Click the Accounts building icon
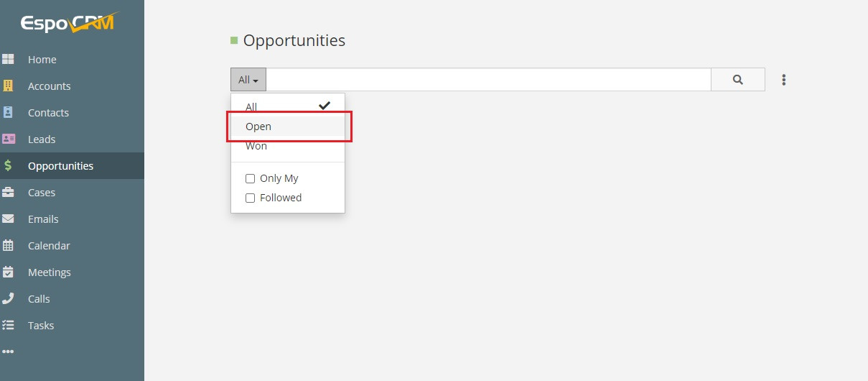The width and height of the screenshot is (868, 381). coord(8,86)
